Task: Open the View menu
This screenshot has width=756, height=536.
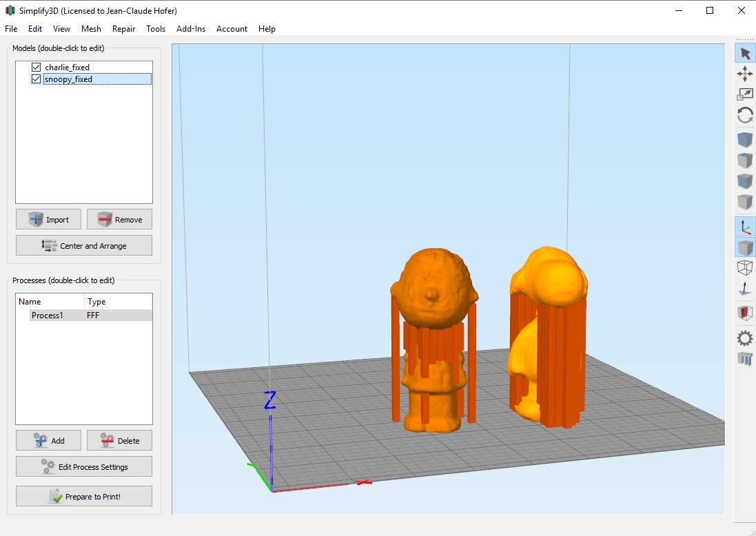Action: [x=61, y=29]
